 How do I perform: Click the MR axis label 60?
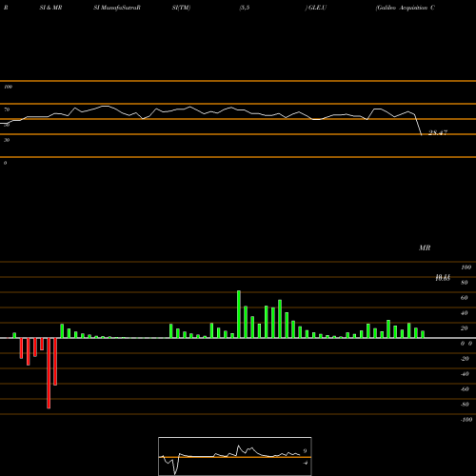click(465, 298)
